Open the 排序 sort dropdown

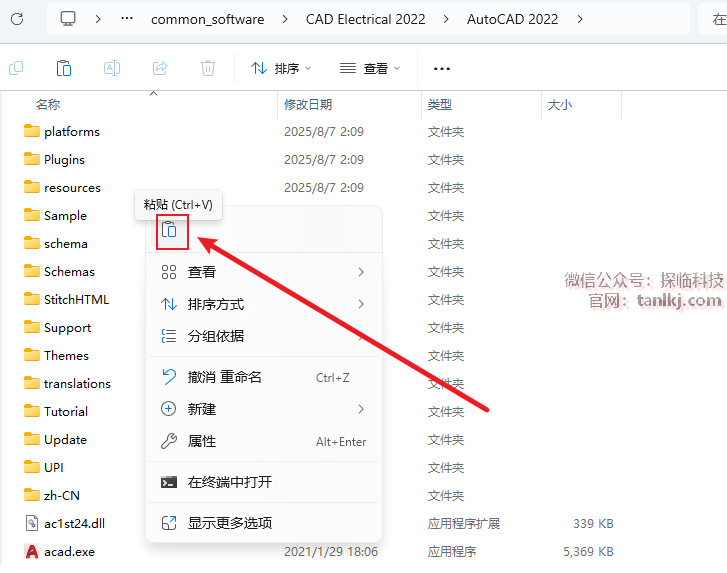281,68
